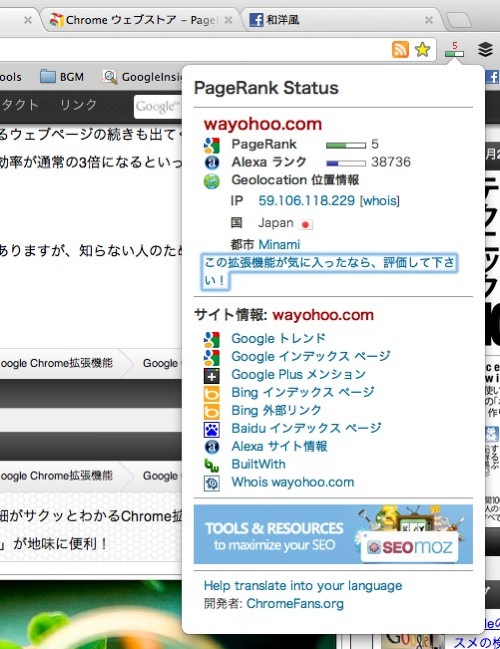Viewport: 500px width, 649px height.
Task: Click the Baidu paw icon
Action: coord(212,430)
